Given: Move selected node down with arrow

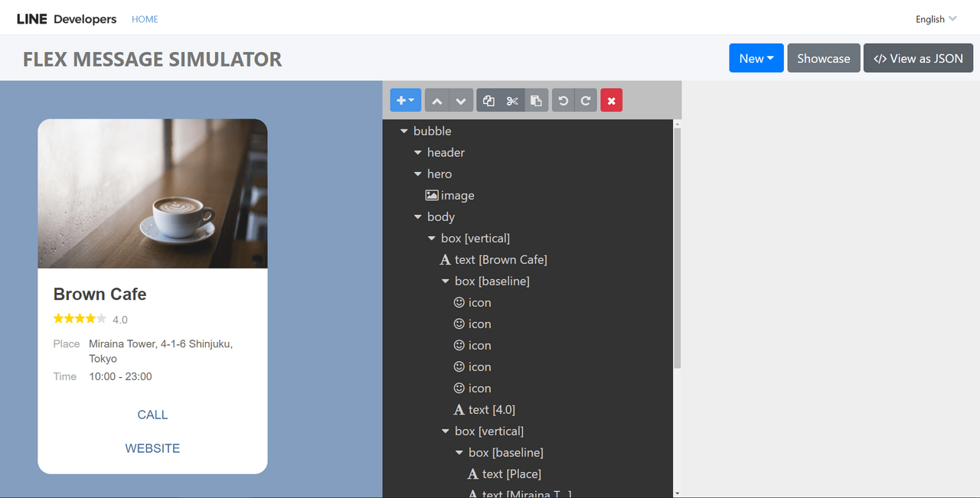Looking at the screenshot, I should point(460,100).
